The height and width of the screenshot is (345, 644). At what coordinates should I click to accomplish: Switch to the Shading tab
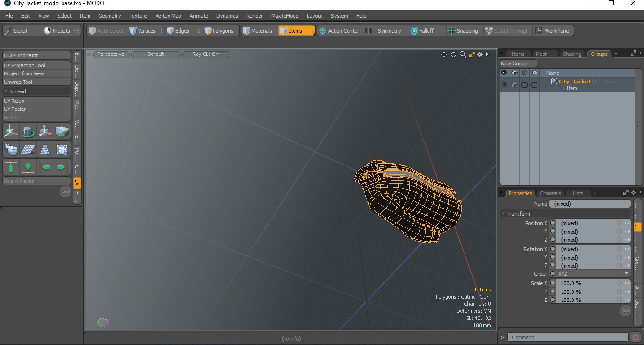click(x=572, y=54)
